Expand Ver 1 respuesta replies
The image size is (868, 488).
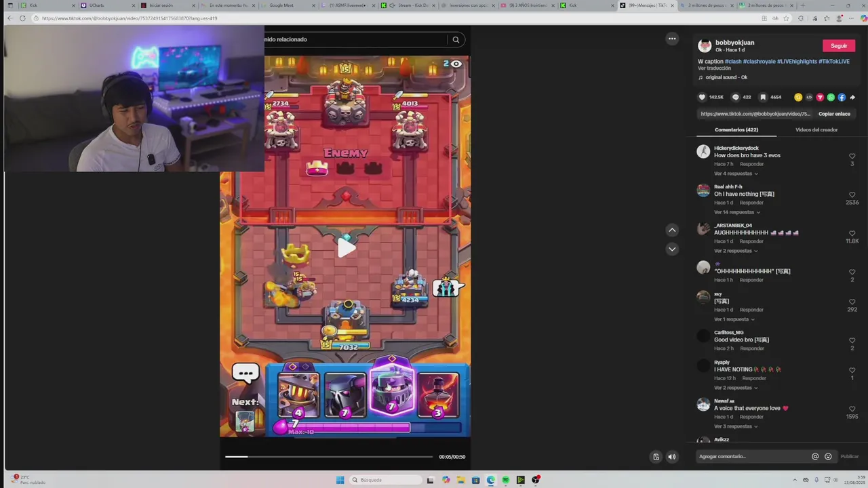coord(734,319)
